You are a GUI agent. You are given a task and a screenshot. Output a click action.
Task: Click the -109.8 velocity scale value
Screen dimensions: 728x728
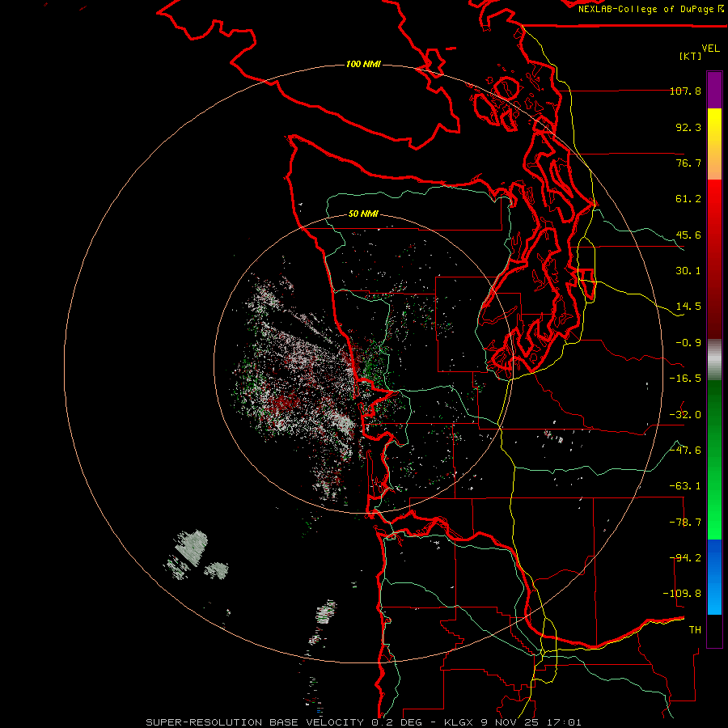[x=682, y=594]
